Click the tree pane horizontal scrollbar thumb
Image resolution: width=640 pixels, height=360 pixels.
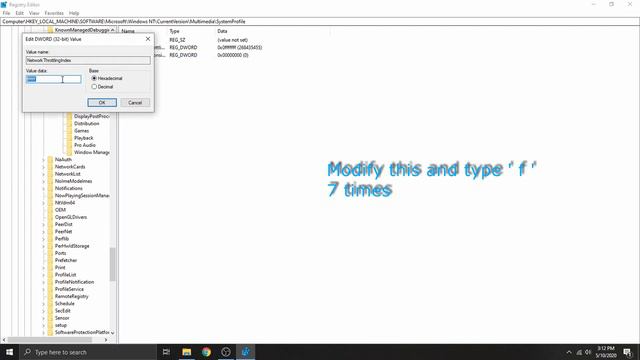pyautogui.click(x=49, y=340)
